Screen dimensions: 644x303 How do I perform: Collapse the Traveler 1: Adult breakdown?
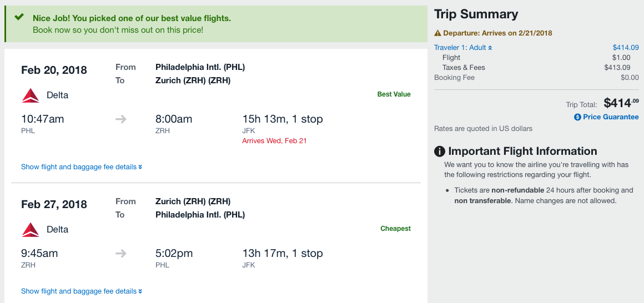[x=463, y=48]
